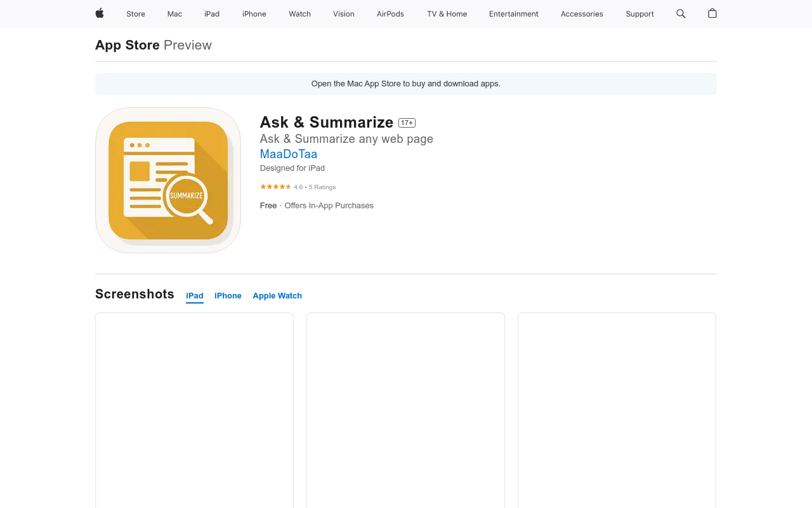The image size is (812, 508).
Task: Click the App Store heading link
Action: click(128, 45)
